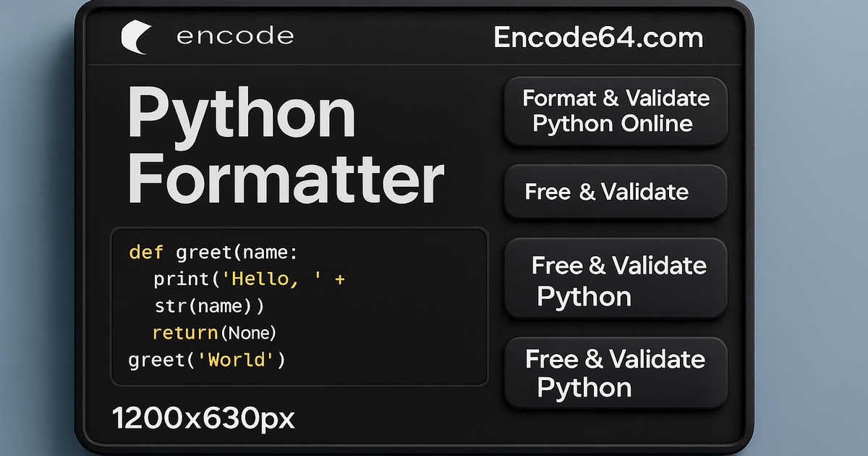Click the white crescent Encode logo icon
Viewport: 868px width, 456px height.
136,35
